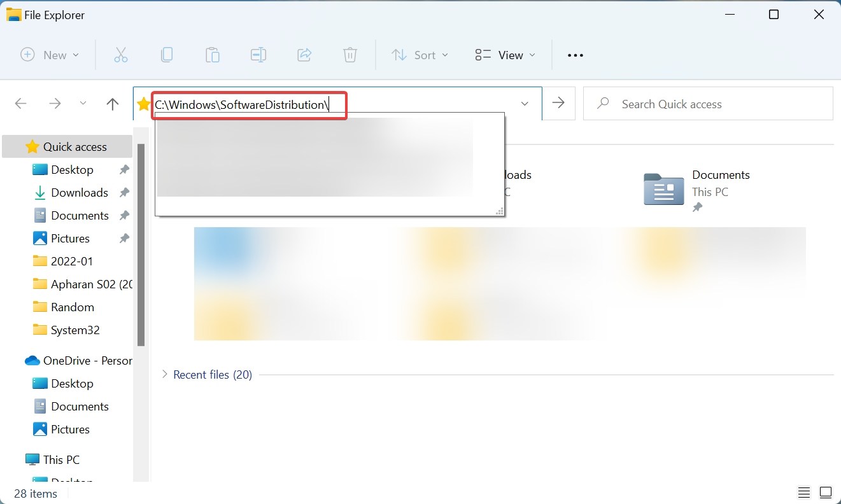Image resolution: width=841 pixels, height=504 pixels.
Task: Click the star icon in the address bar
Action: 143,104
